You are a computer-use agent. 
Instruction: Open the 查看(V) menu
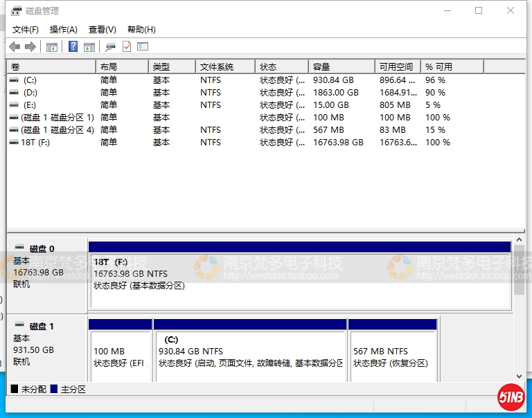(x=103, y=30)
